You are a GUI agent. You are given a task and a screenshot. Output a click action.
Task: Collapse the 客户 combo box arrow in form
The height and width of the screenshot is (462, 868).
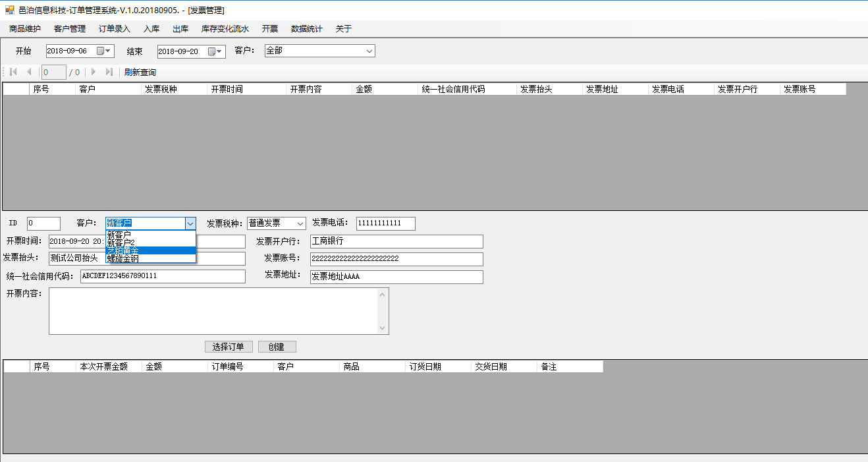pyautogui.click(x=190, y=223)
